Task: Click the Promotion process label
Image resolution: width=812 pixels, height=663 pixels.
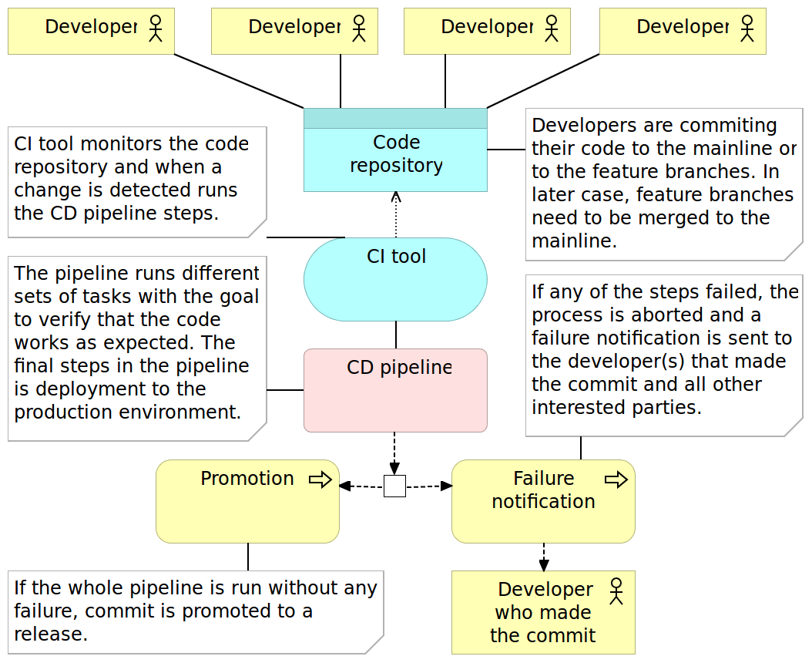Action: point(247,478)
